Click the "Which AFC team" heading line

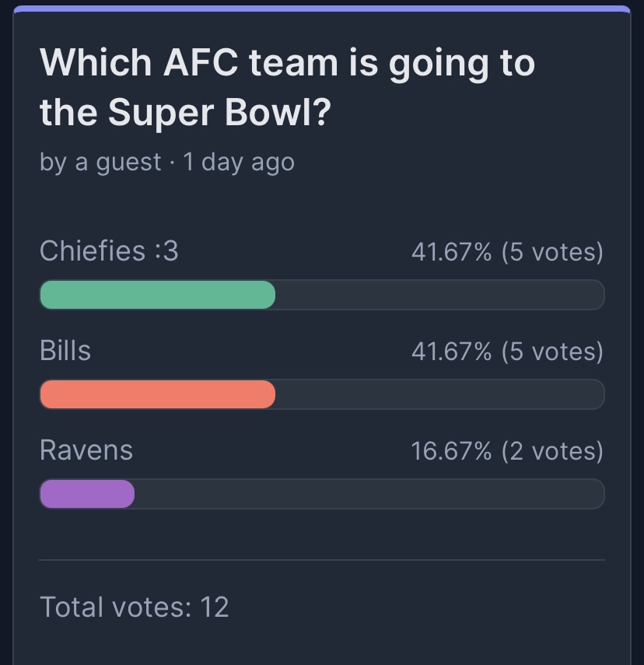[287, 64]
